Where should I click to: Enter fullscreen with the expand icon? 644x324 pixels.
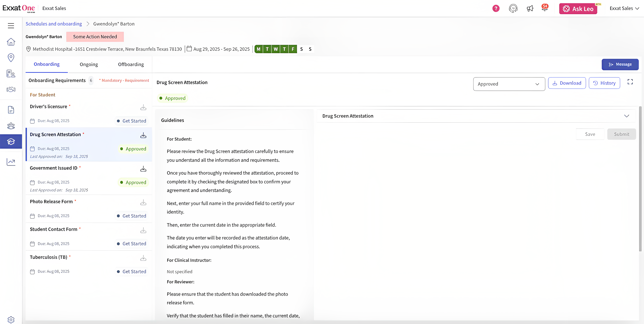630,82
